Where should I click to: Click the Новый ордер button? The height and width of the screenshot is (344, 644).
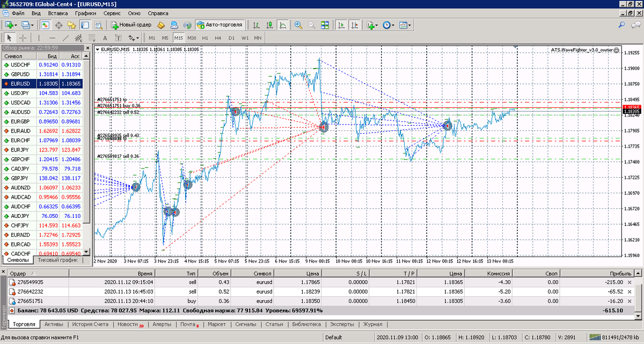pos(131,25)
